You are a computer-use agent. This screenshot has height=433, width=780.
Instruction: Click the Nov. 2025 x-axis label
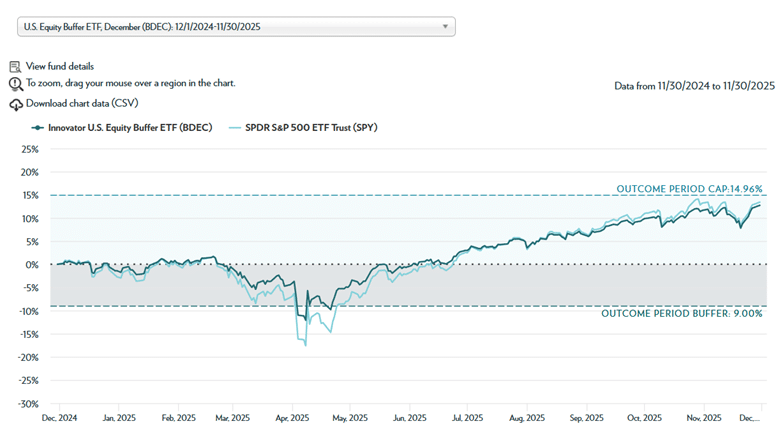[704, 418]
